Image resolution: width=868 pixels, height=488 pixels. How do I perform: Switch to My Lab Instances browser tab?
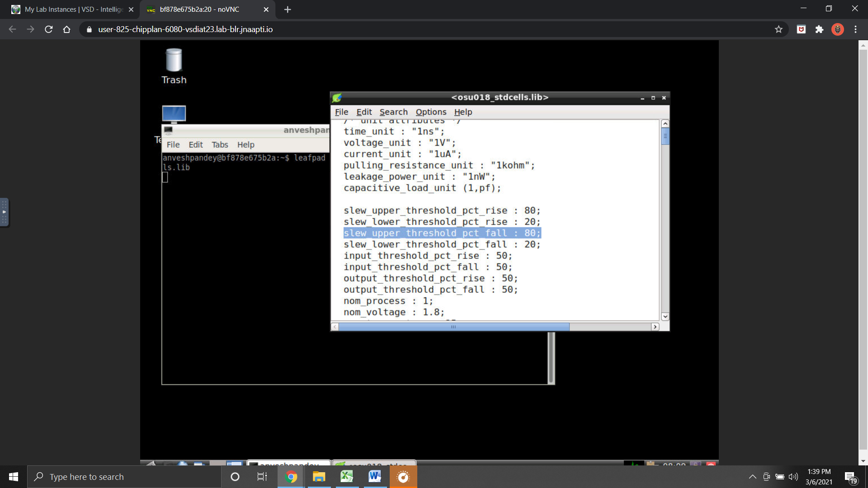(x=72, y=9)
